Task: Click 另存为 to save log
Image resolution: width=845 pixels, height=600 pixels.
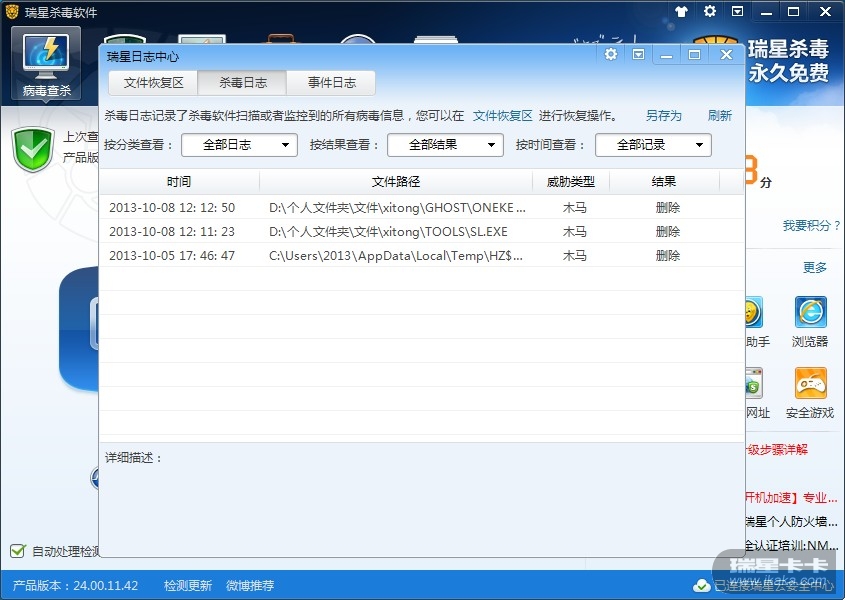Action: [x=663, y=115]
